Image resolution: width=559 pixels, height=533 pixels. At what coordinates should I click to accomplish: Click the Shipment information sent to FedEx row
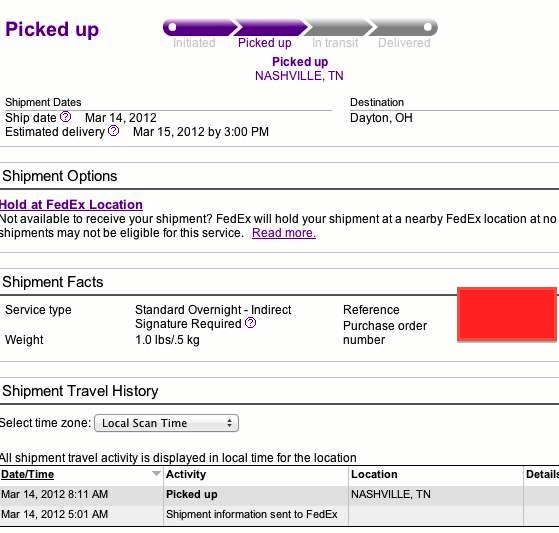pos(280,514)
